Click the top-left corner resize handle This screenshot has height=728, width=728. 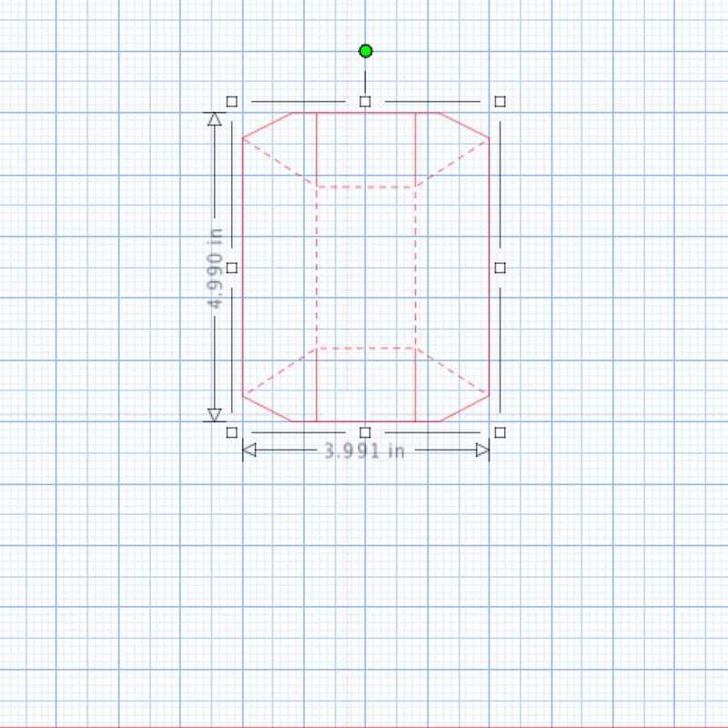(x=232, y=102)
